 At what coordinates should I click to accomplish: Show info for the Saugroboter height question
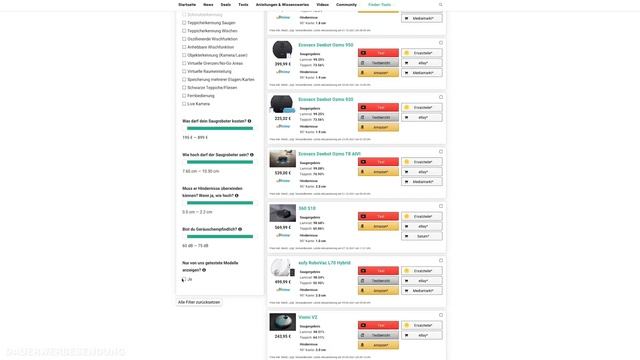252,155
